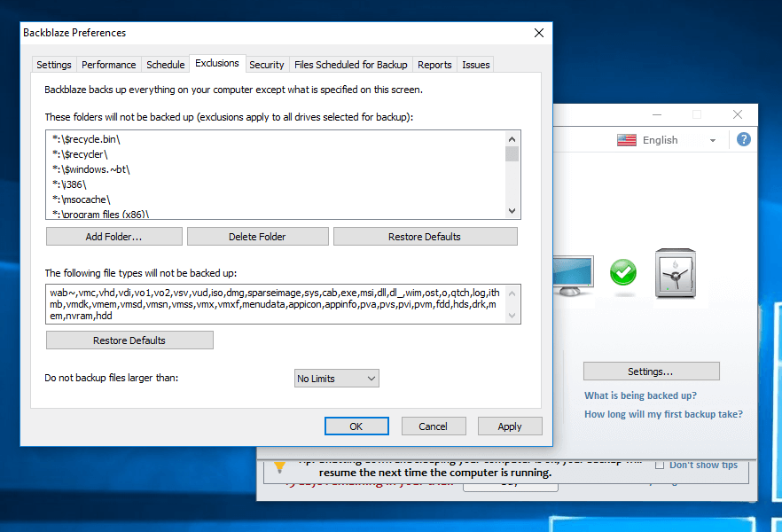
Task: Close the Backblaze Preferences dialog
Action: coord(538,33)
